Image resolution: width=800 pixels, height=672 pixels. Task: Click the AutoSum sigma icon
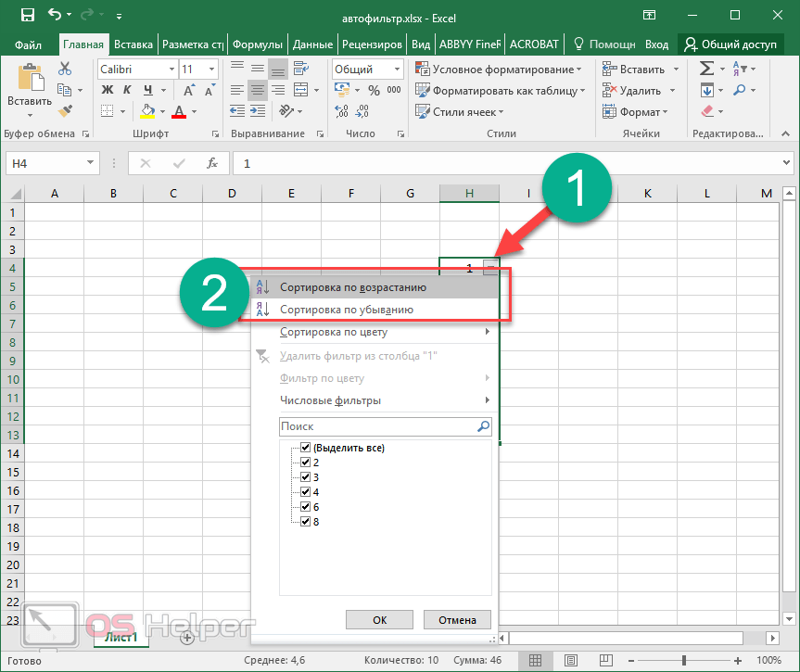coord(706,69)
